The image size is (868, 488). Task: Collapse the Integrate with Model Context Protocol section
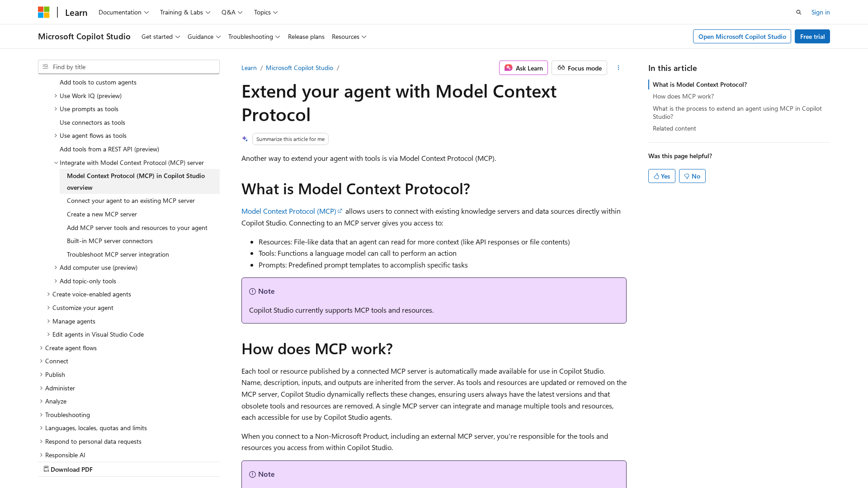[x=56, y=163]
